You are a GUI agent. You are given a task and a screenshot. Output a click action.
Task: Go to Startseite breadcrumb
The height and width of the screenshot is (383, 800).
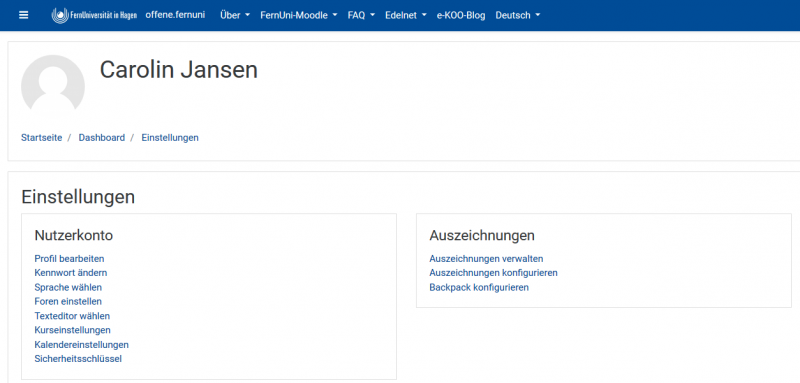tap(41, 138)
